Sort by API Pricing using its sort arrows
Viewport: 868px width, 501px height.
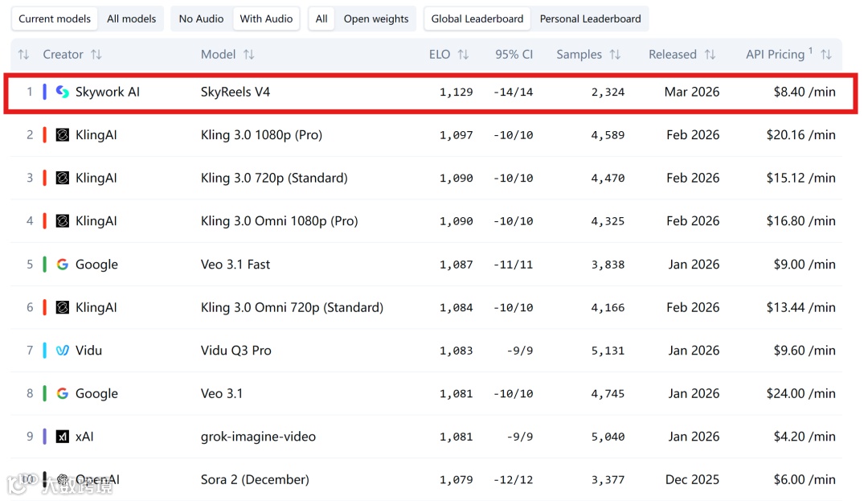click(x=826, y=54)
